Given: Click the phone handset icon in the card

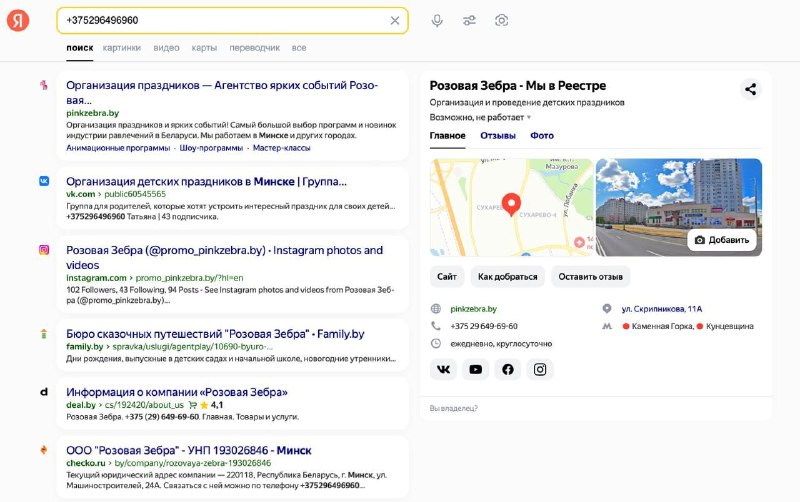Looking at the screenshot, I should point(436,325).
